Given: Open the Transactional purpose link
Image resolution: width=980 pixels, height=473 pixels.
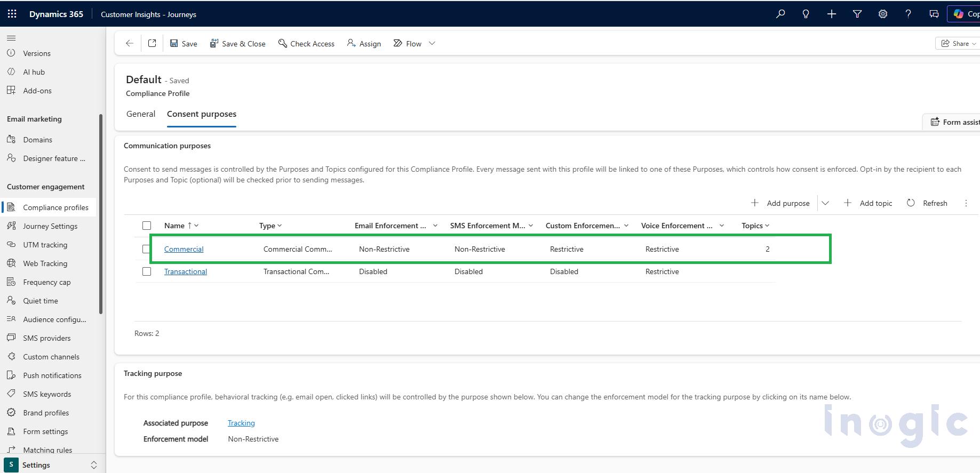Looking at the screenshot, I should [x=186, y=271].
